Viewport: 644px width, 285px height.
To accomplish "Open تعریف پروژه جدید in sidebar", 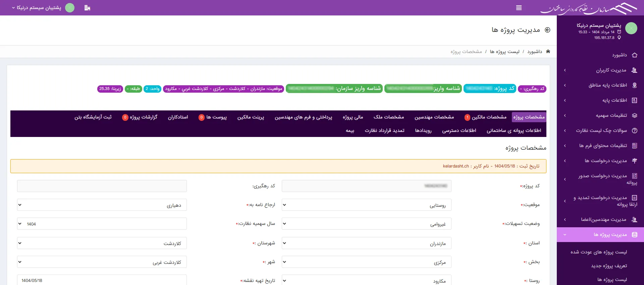I will 609,266.
